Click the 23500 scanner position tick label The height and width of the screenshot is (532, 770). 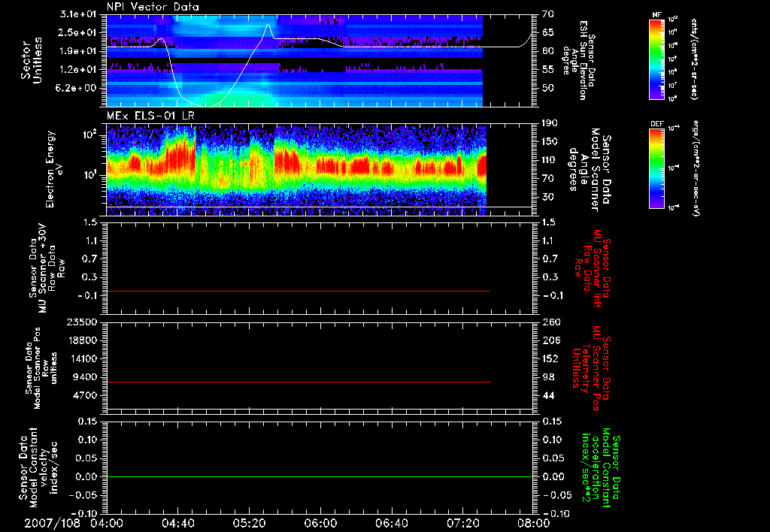82,322
